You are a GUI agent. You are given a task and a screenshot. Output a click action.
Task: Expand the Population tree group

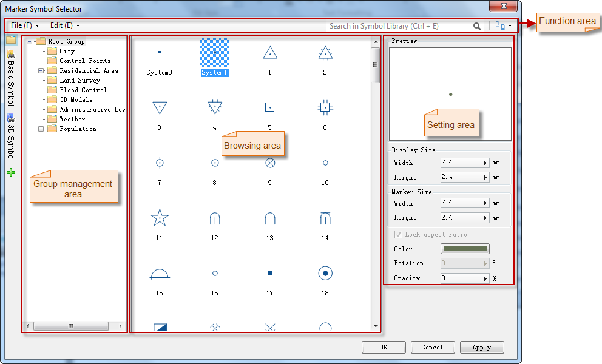pos(41,129)
